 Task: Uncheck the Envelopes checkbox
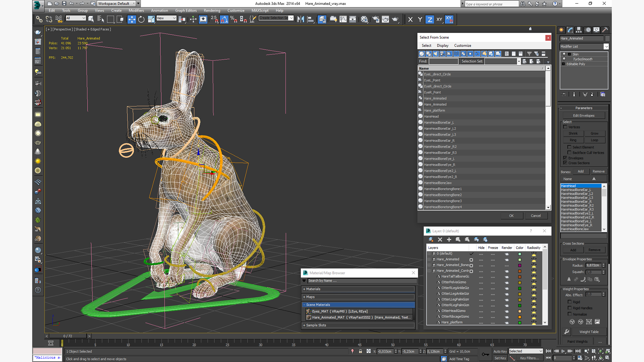[x=565, y=158]
